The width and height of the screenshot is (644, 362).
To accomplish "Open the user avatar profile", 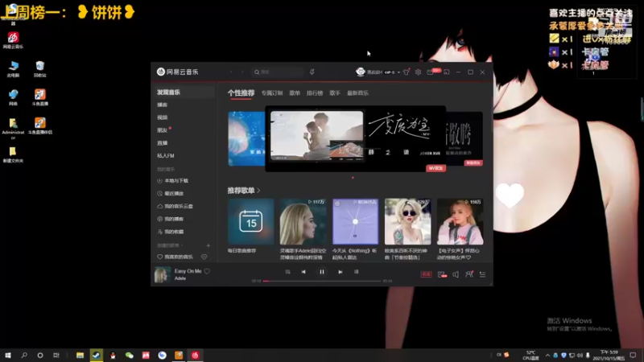I will (360, 72).
